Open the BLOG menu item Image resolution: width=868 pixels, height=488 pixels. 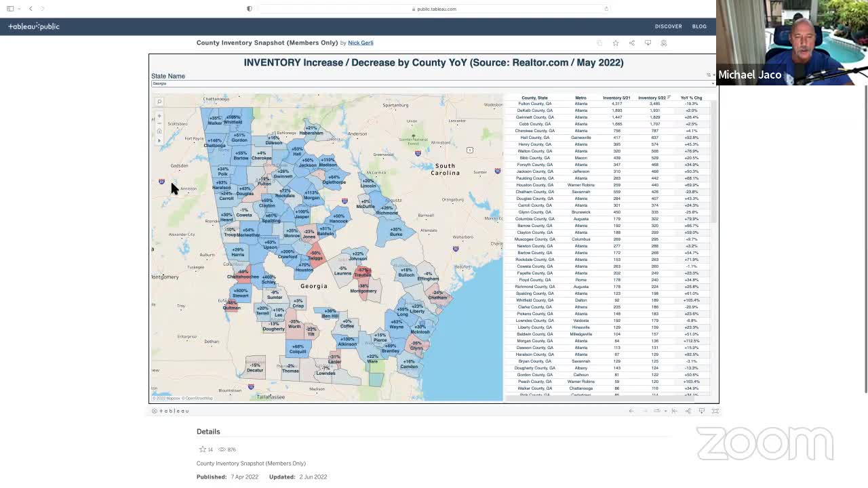[699, 26]
